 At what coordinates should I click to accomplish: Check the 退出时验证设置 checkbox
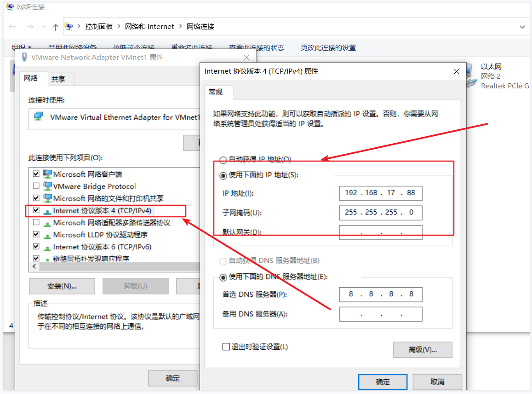[226, 347]
